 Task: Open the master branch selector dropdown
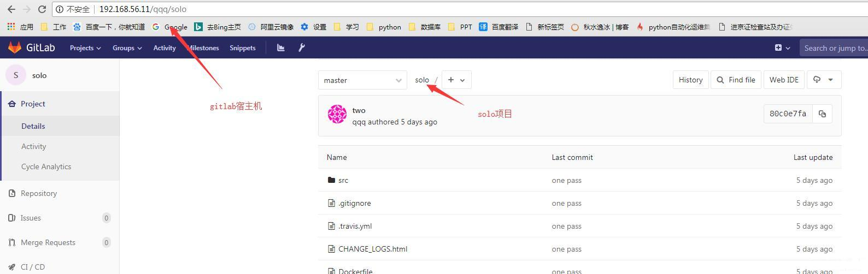362,80
